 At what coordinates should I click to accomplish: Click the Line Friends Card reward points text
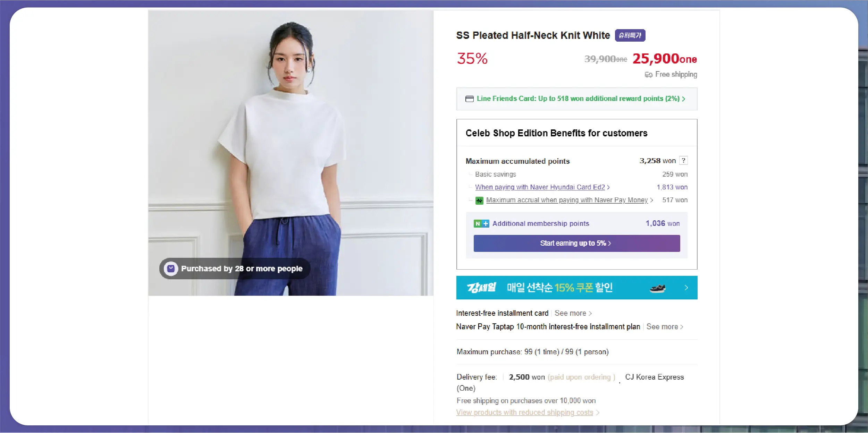coord(578,99)
